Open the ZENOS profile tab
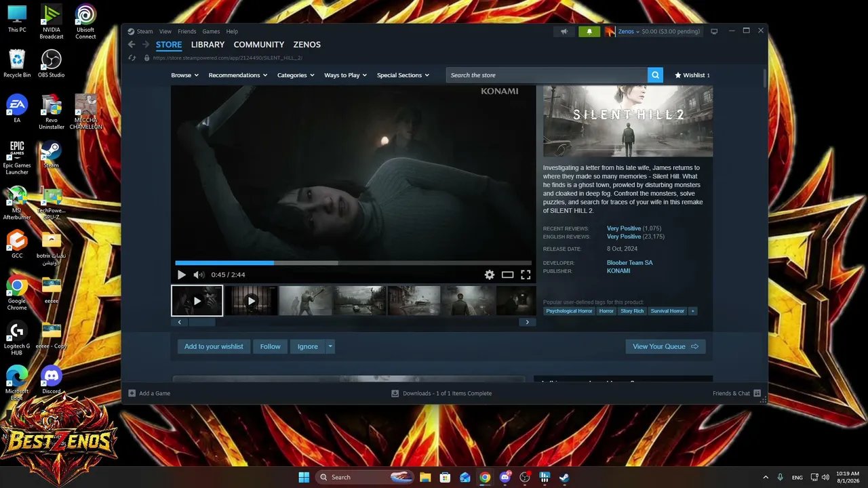This screenshot has width=868, height=488. 307,45
